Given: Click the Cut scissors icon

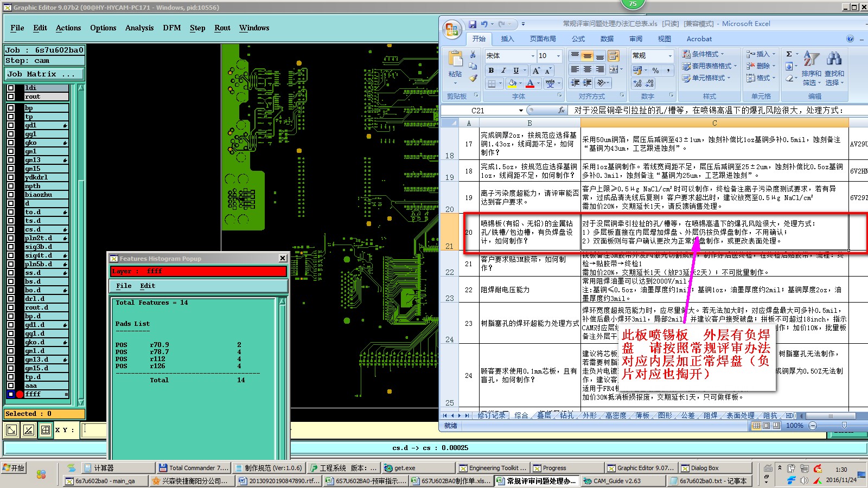Looking at the screenshot, I should (473, 55).
